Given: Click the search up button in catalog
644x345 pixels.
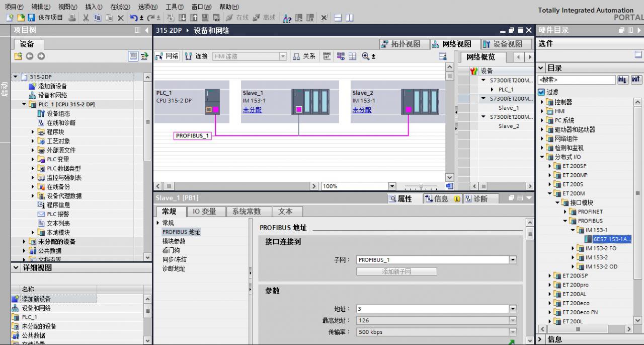Looking at the screenshot, I should [636, 80].
